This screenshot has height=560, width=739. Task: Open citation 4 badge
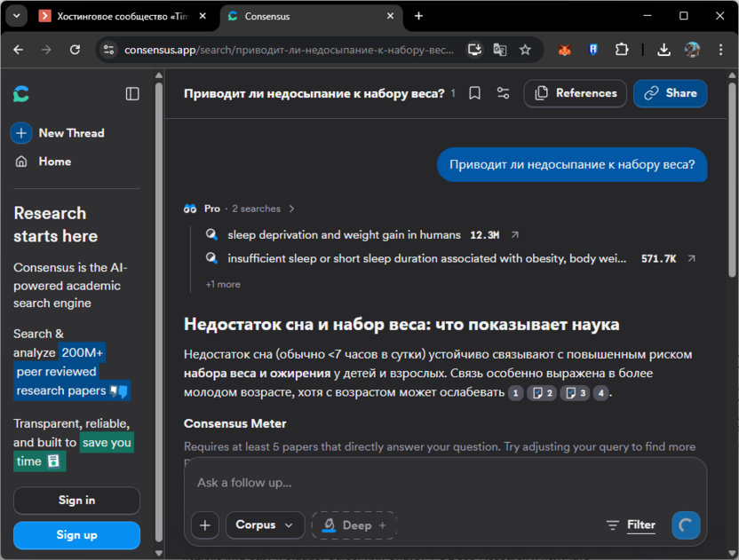(x=601, y=393)
